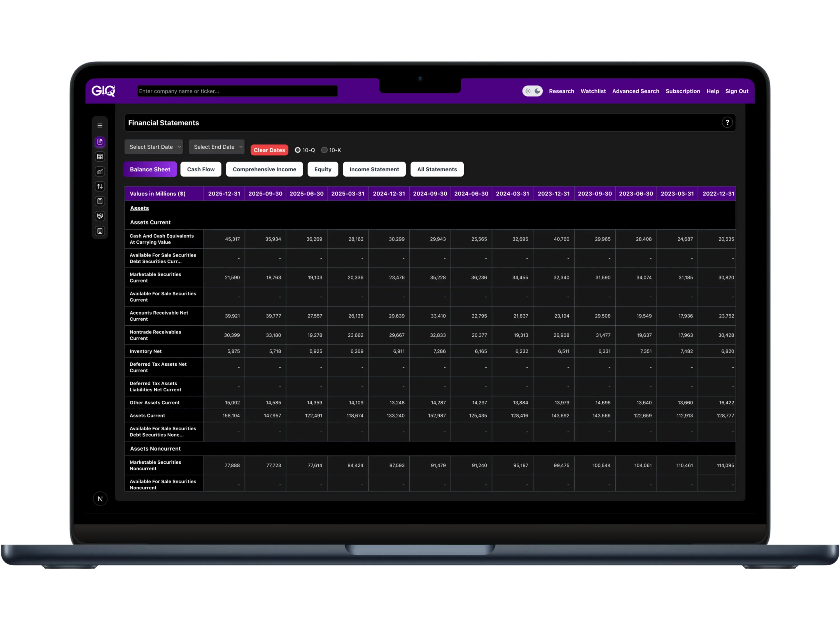The width and height of the screenshot is (840, 630).
Task: Open the calculator sidebar icon
Action: [x=100, y=201]
